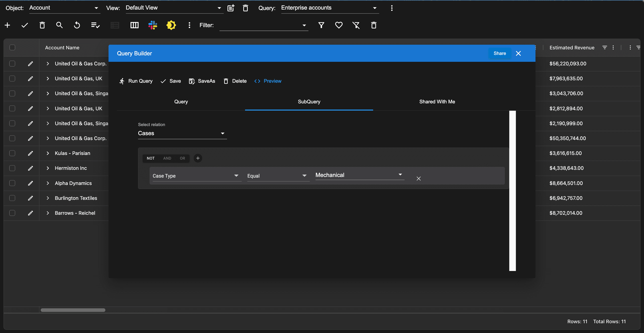Toggle the dark/light theme icon
This screenshot has width=644, height=333.
(171, 25)
